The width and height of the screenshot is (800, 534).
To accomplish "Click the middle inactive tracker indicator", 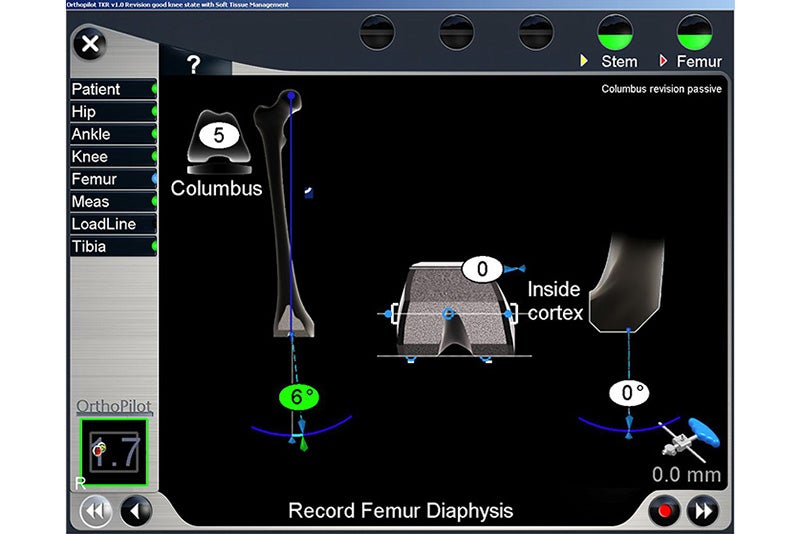I will coord(456,33).
